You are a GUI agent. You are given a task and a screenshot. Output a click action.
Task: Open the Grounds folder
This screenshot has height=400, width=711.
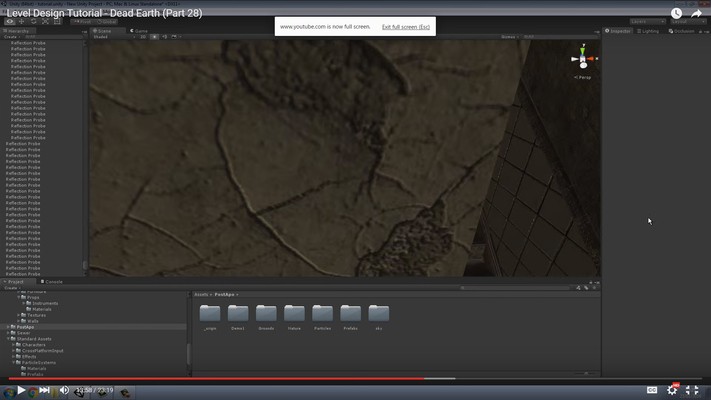tap(266, 313)
